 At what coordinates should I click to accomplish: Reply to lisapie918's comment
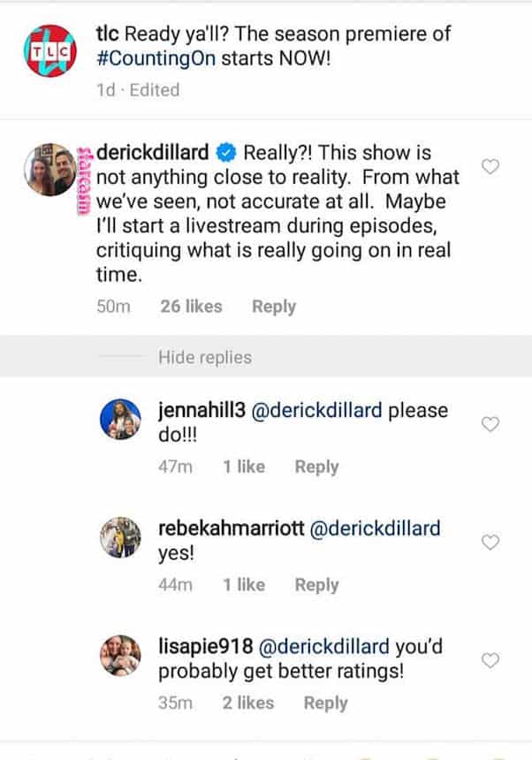click(325, 703)
